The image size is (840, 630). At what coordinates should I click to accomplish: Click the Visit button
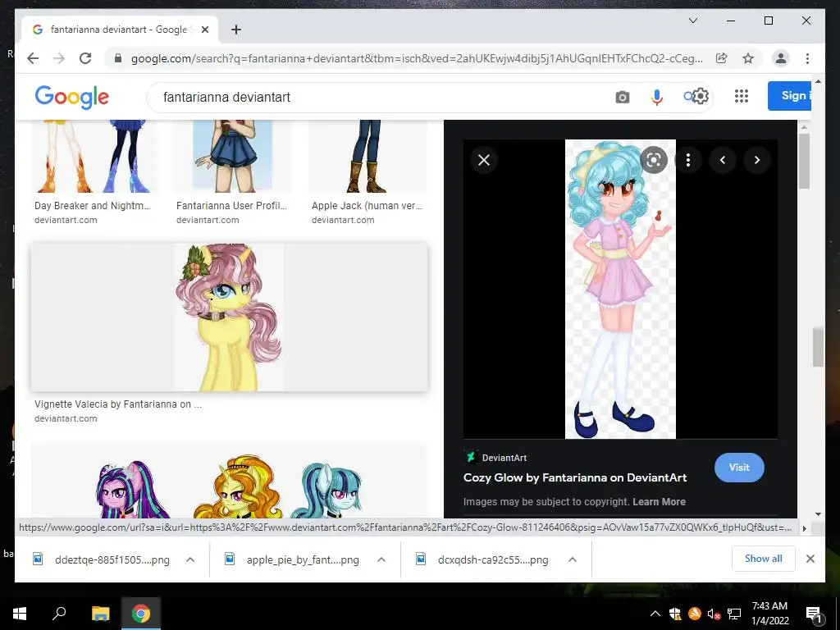[739, 467]
